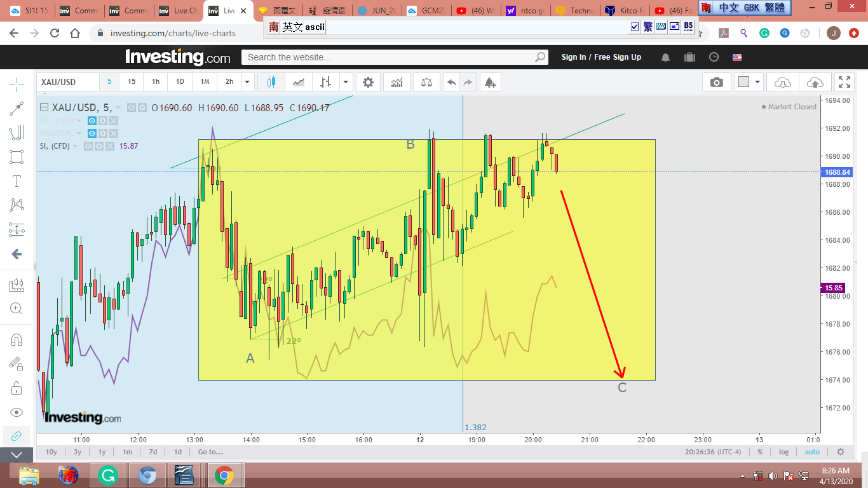
Task: Click the Free Sign Up link
Action: click(618, 57)
